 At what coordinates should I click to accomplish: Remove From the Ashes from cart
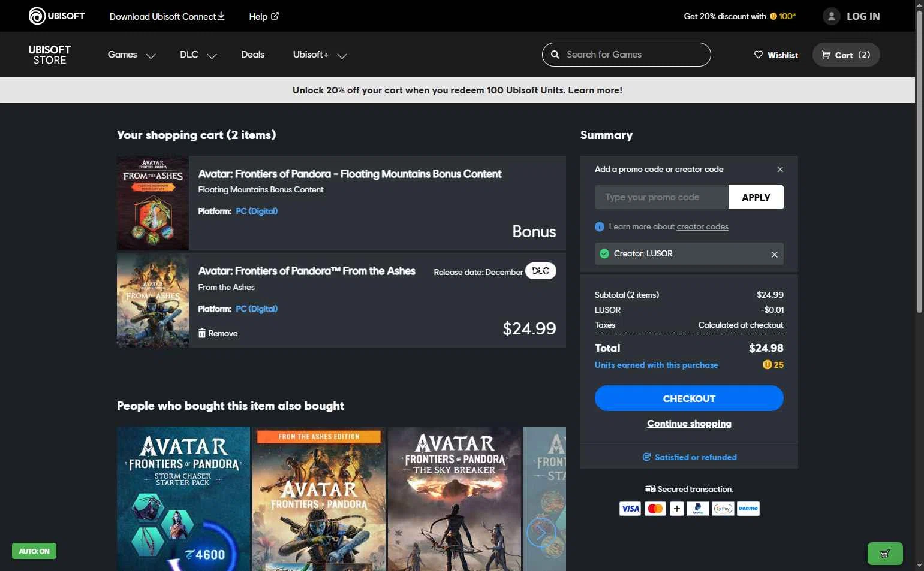pos(223,333)
